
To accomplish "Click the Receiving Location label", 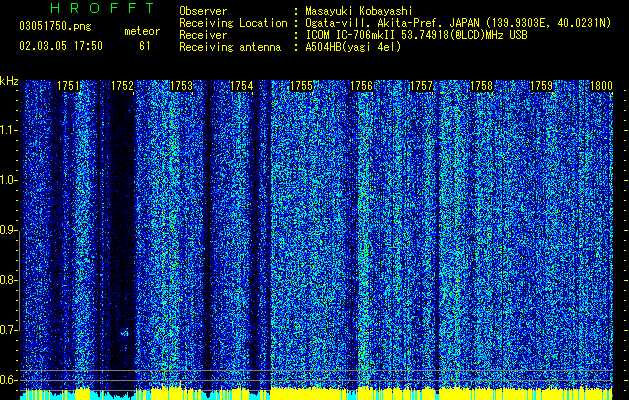I will pyautogui.click(x=233, y=23).
